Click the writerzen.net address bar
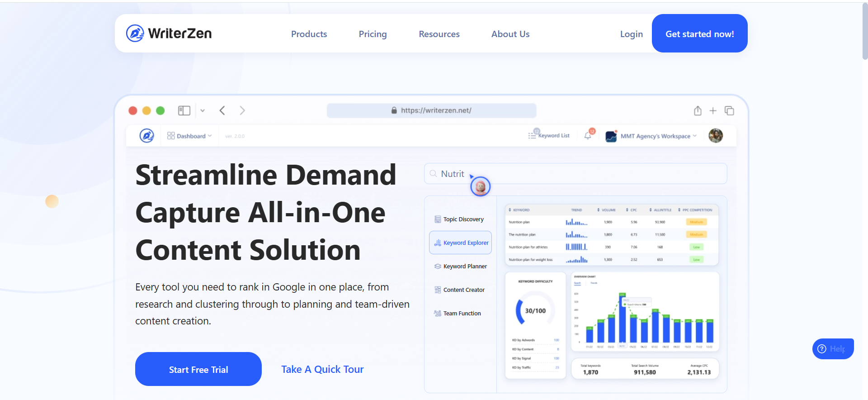The height and width of the screenshot is (400, 868). [x=431, y=110]
